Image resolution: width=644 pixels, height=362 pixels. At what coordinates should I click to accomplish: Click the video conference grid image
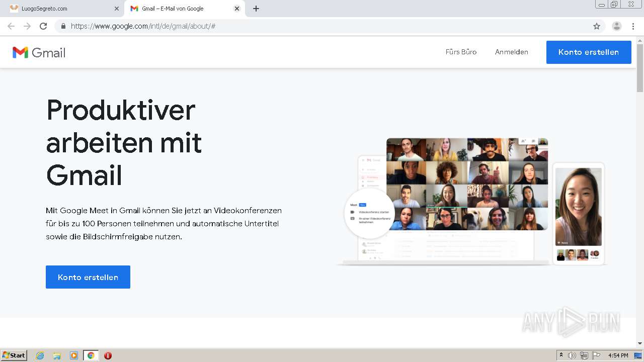[x=467, y=184]
